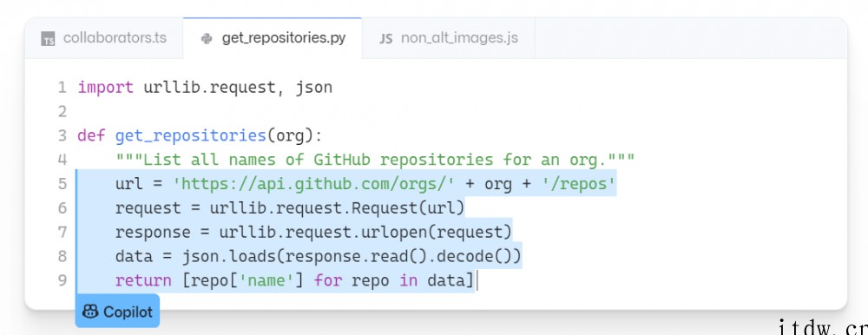
Task: Click the 'import' keyword on line 1
Action: coord(105,88)
